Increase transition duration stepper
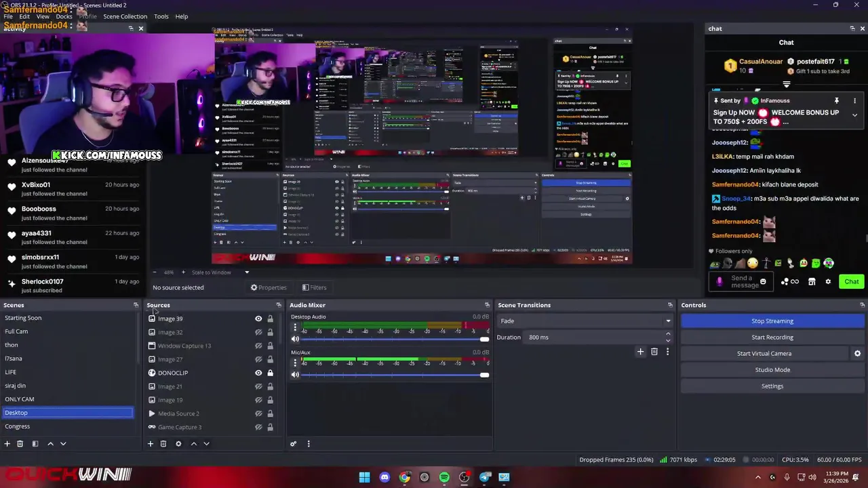This screenshot has height=488, width=868. point(668,334)
